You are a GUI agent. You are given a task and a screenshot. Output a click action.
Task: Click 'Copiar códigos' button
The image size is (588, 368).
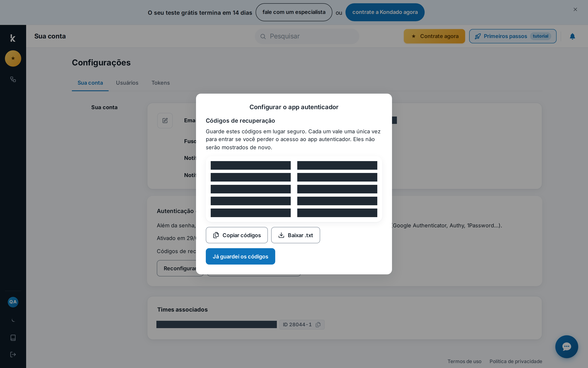point(237,235)
